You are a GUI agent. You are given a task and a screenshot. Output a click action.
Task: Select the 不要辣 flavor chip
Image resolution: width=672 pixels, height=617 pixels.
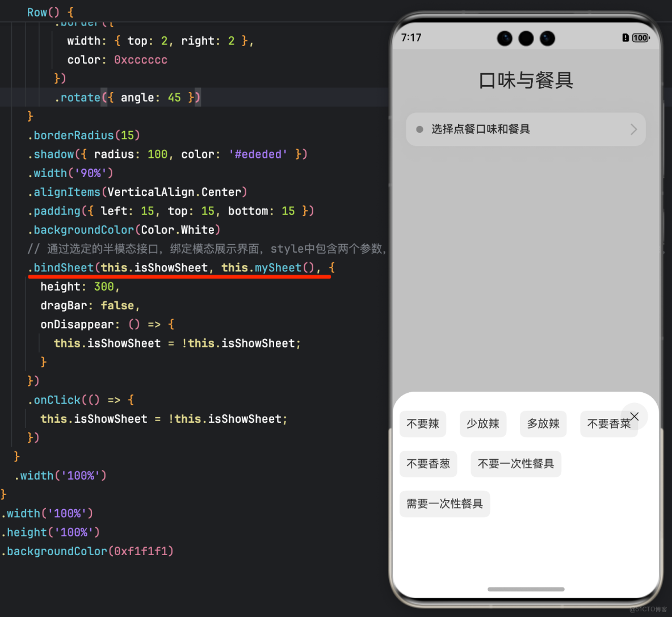pos(423,424)
